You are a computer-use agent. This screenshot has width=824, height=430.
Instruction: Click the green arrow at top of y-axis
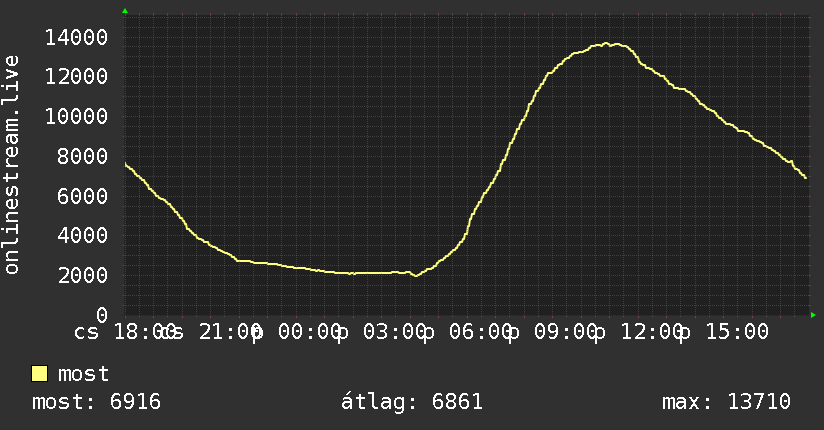(125, 11)
